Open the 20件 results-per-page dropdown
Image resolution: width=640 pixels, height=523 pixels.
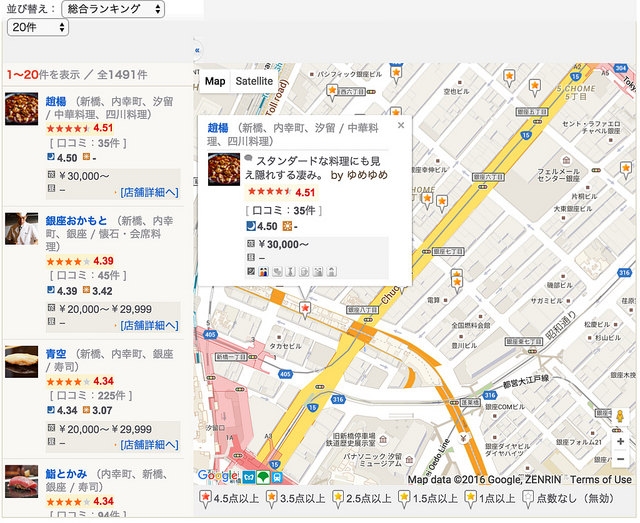tap(38, 27)
